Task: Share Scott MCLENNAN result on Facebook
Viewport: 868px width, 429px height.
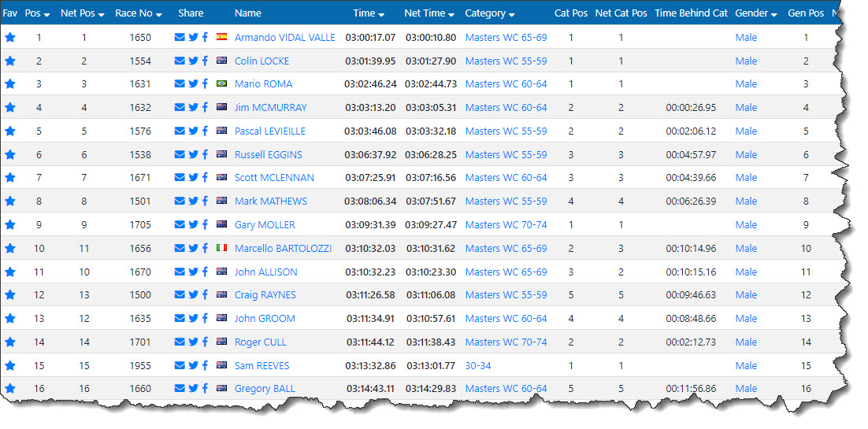Action: pyautogui.click(x=205, y=178)
